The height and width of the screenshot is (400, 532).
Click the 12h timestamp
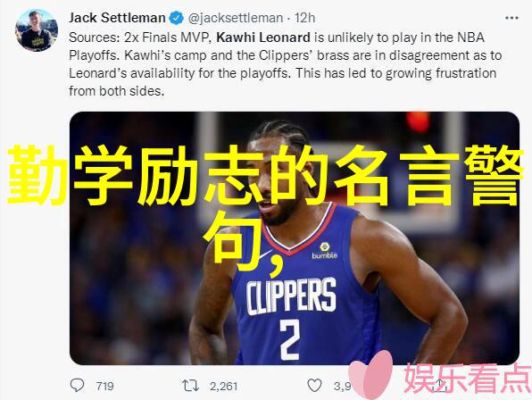click(x=304, y=18)
